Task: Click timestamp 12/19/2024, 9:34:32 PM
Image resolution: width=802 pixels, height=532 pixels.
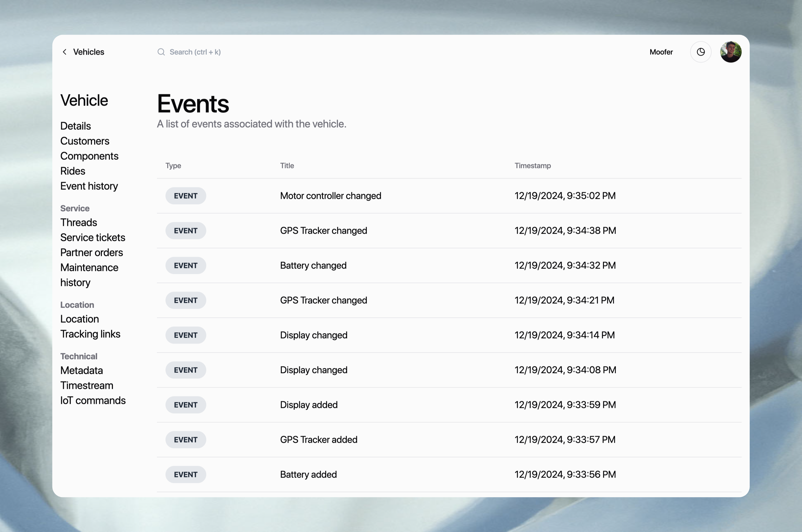Action: pyautogui.click(x=565, y=265)
